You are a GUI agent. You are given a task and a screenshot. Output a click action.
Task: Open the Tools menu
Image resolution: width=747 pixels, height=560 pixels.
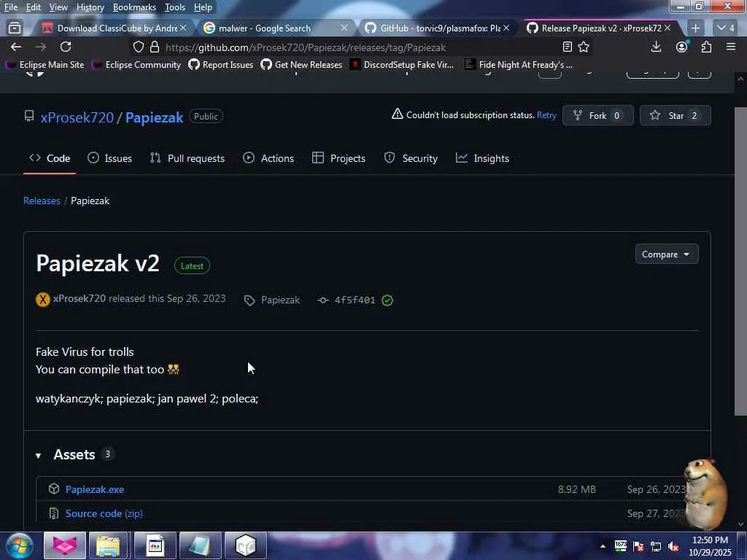[175, 7]
